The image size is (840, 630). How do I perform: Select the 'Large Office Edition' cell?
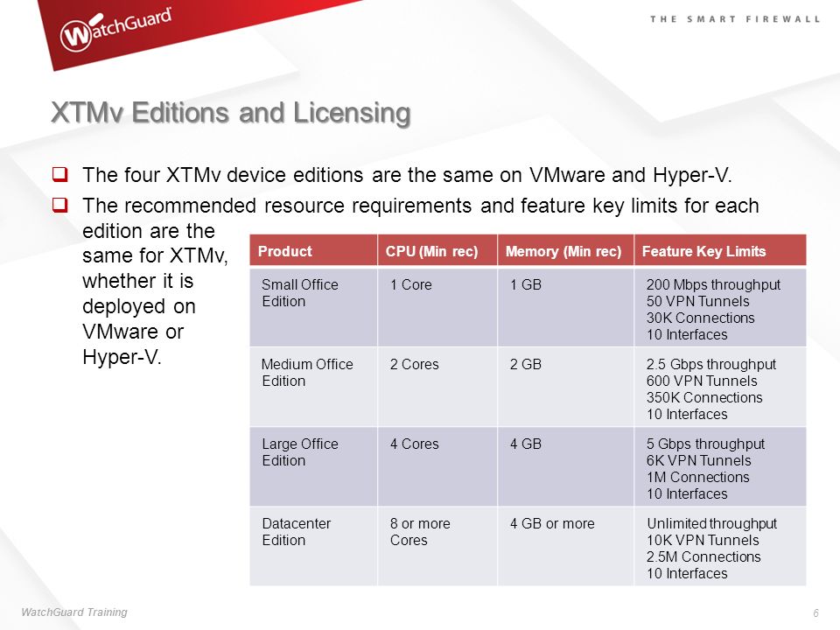[x=313, y=466]
